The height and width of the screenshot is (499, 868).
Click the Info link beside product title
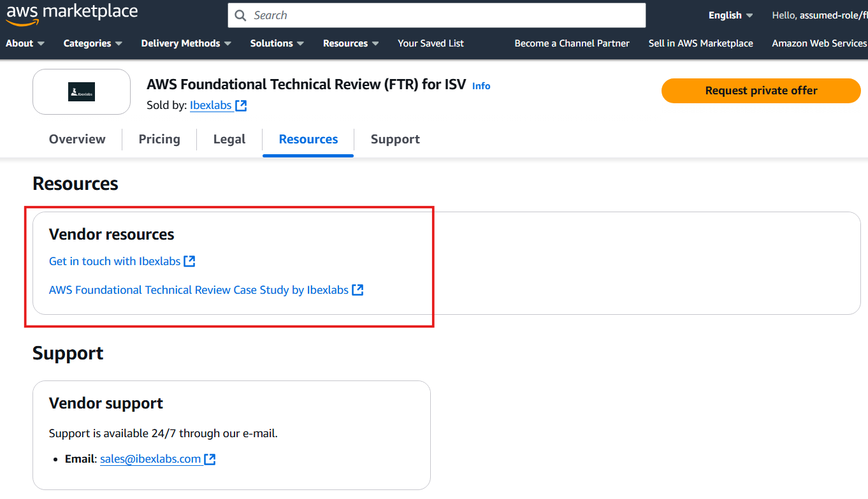click(x=481, y=86)
